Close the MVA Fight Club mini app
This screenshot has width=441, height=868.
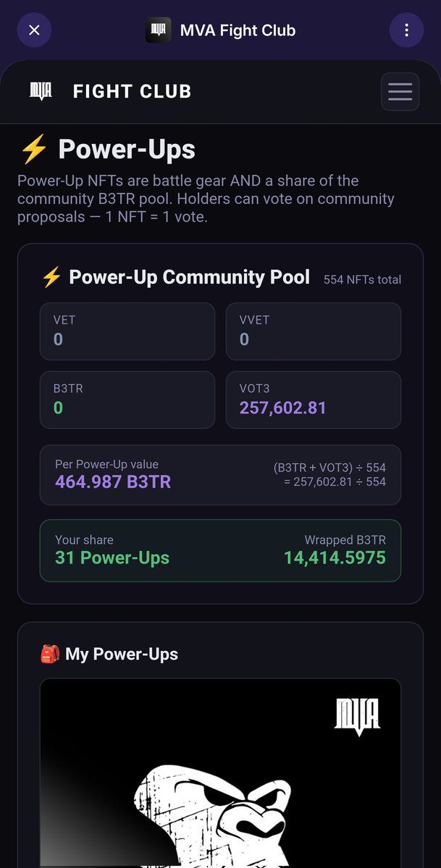point(34,30)
